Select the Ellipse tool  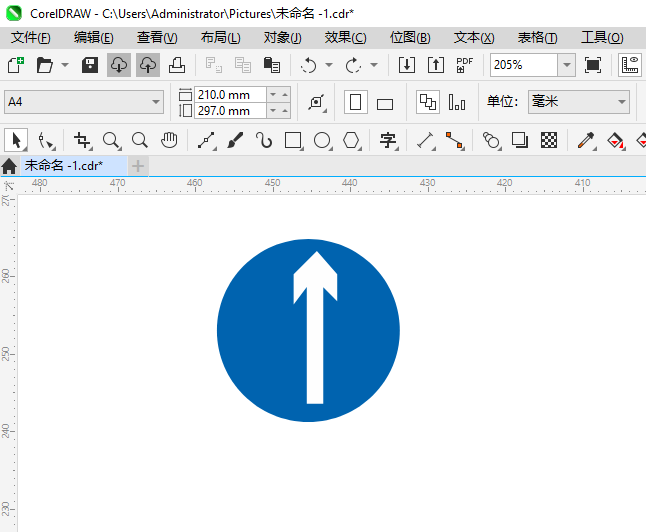[x=323, y=141]
